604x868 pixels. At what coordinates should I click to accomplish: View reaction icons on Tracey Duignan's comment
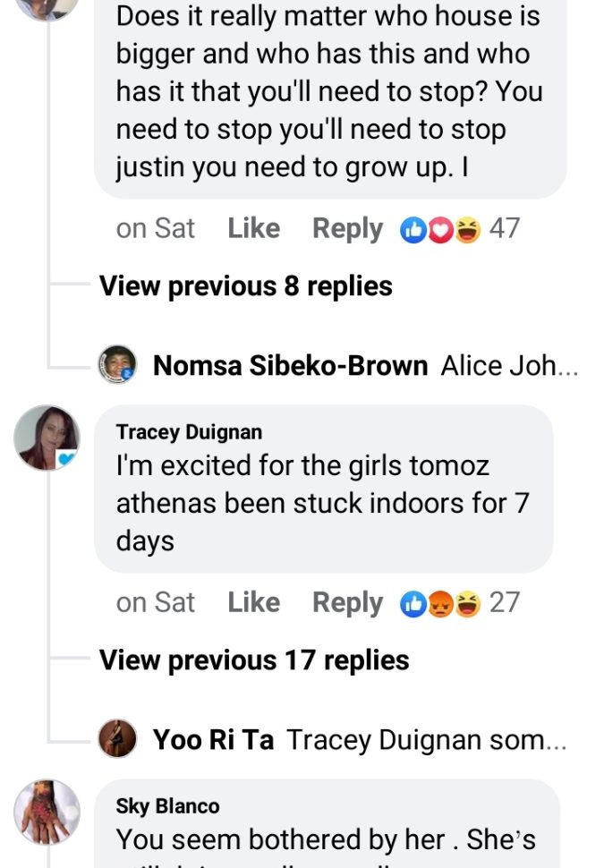[x=440, y=603]
